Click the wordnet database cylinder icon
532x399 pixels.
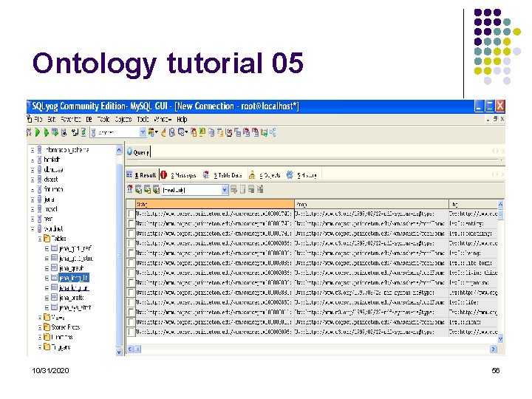pyautogui.click(x=40, y=228)
